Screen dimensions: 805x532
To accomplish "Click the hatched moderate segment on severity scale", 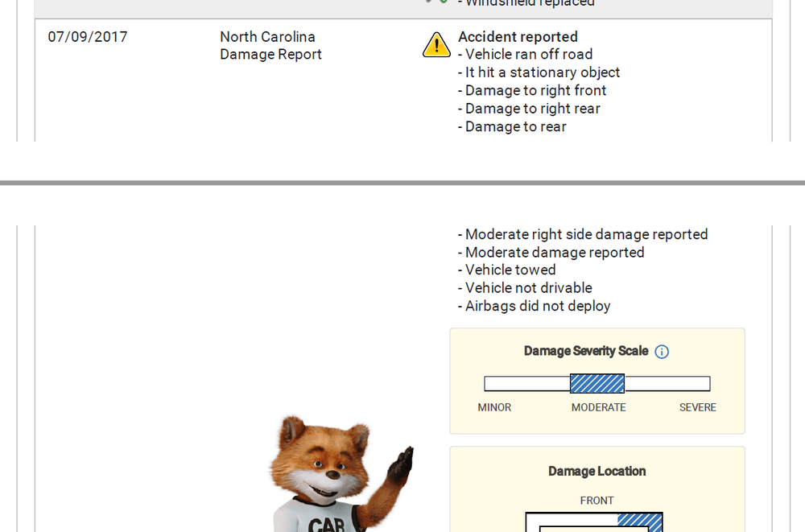I will point(597,384).
